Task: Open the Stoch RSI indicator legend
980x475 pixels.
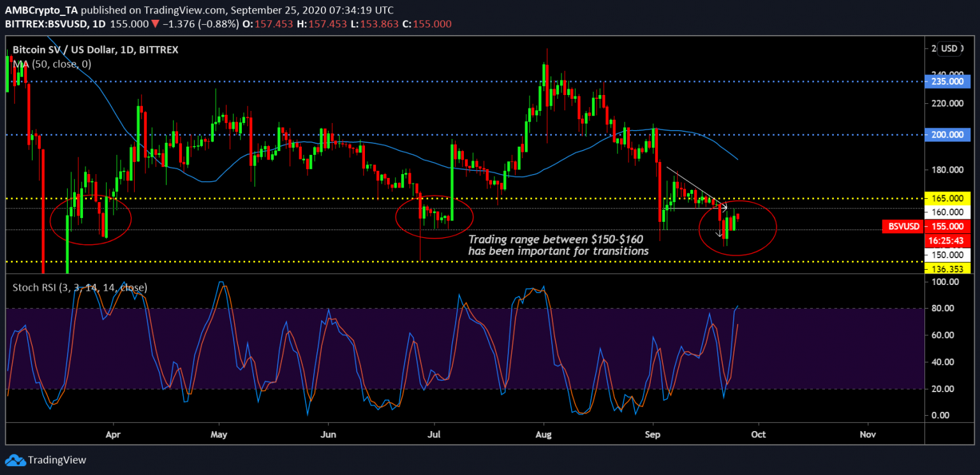Action: pyautogui.click(x=80, y=288)
